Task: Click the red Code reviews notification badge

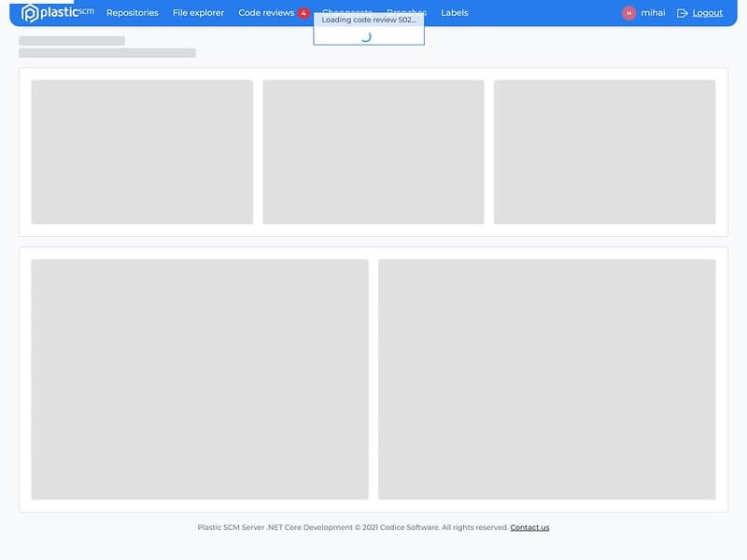Action: (302, 12)
